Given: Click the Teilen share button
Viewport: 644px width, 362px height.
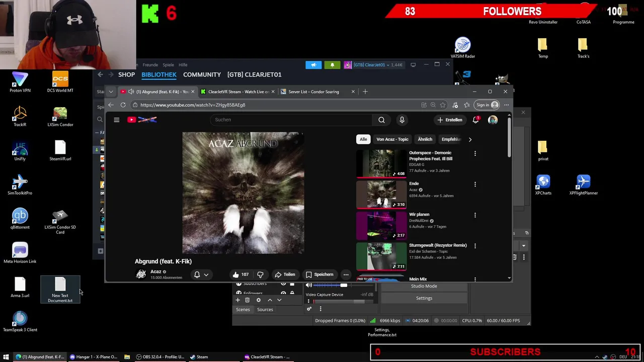Looking at the screenshot, I should [285, 275].
